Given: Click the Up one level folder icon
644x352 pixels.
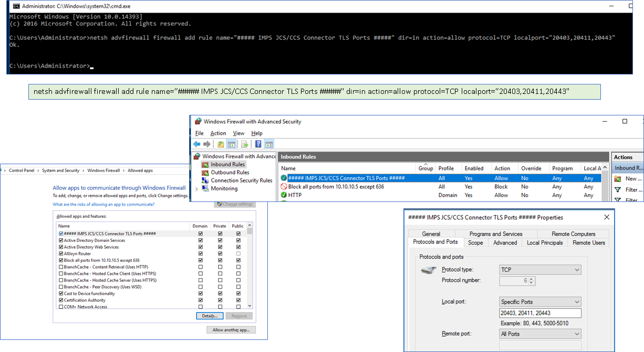Looking at the screenshot, I should pyautogui.click(x=221, y=144).
